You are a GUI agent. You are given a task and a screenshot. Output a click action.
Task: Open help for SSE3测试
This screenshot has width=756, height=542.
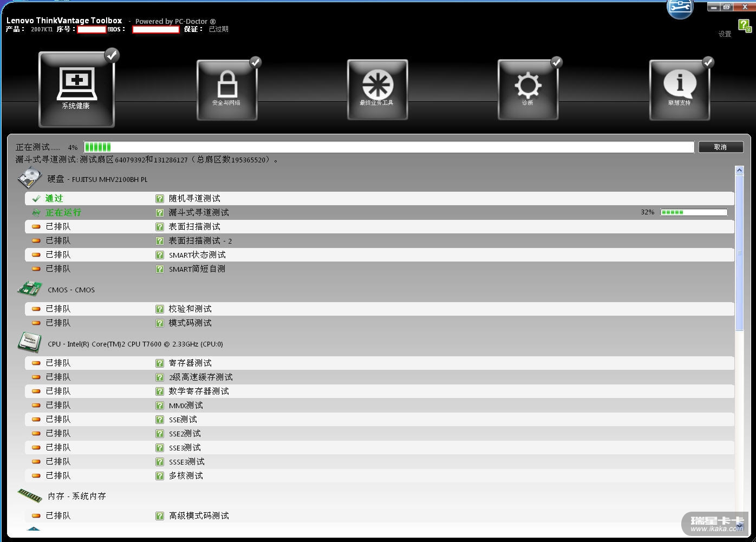click(x=160, y=448)
